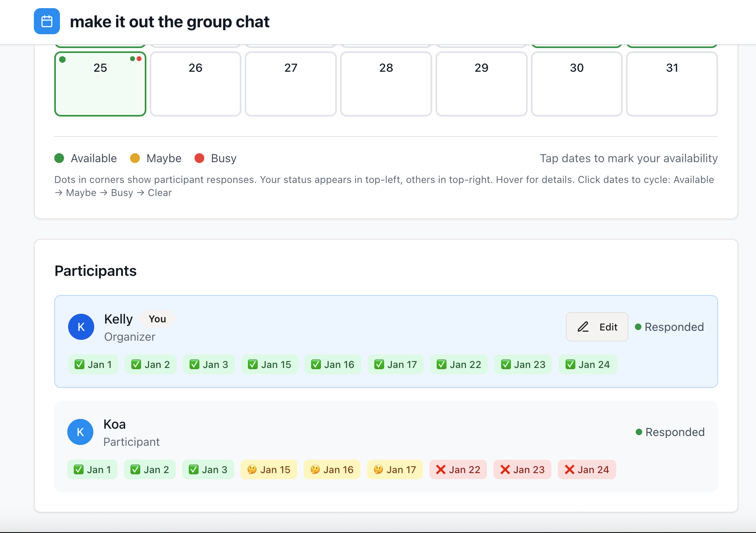Click the You badge next to Kelly
This screenshot has width=756, height=533.
(157, 319)
